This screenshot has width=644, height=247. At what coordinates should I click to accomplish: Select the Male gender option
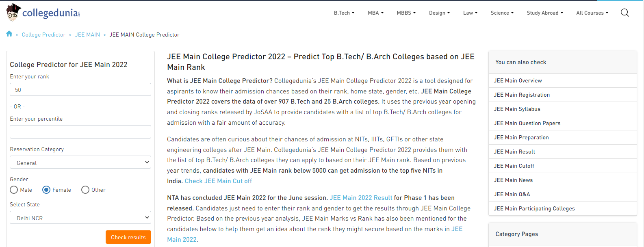pos(14,190)
